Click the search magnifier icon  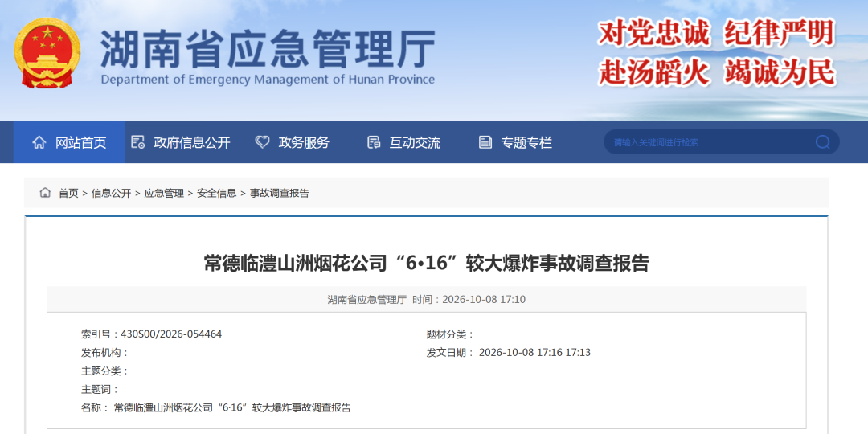[823, 142]
